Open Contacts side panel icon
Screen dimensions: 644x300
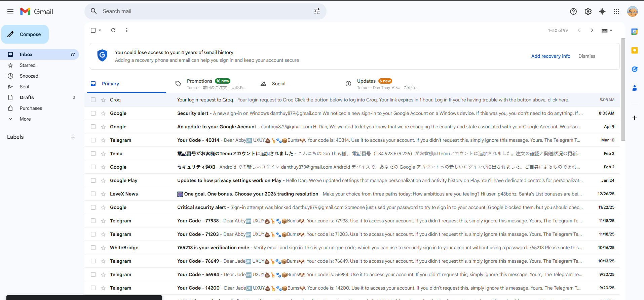point(635,88)
